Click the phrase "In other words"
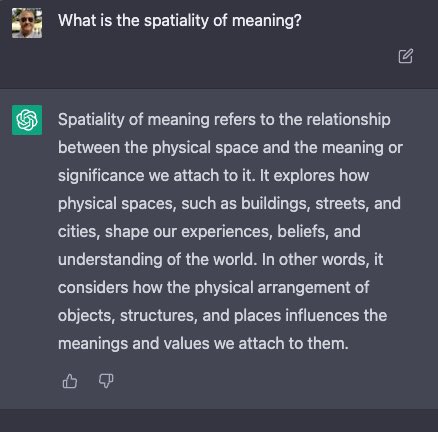The height and width of the screenshot is (432, 438). coord(314,260)
